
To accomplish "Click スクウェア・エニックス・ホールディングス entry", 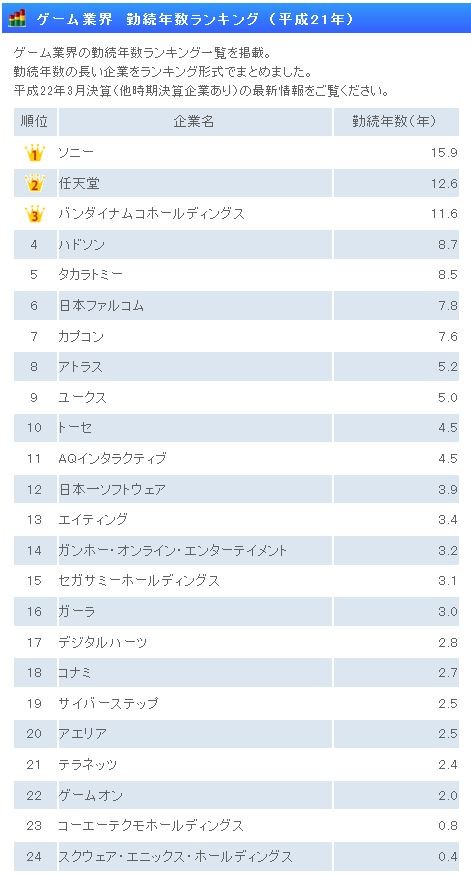I will [175, 857].
